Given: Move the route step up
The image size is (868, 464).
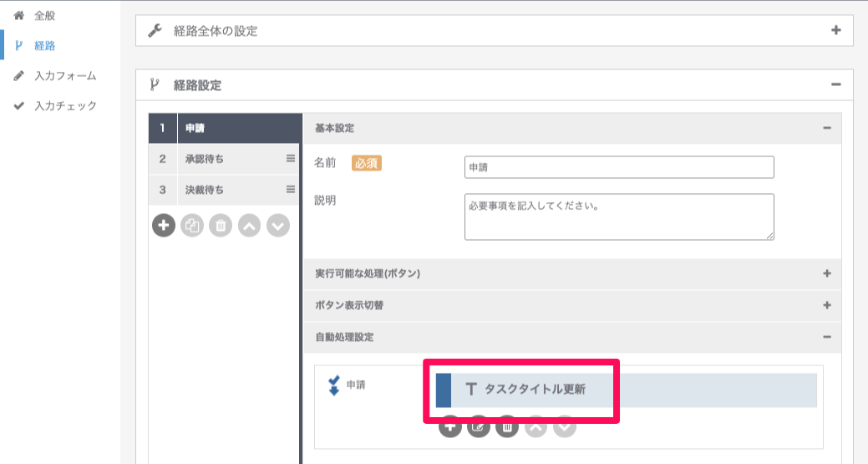Looking at the screenshot, I should 249,225.
